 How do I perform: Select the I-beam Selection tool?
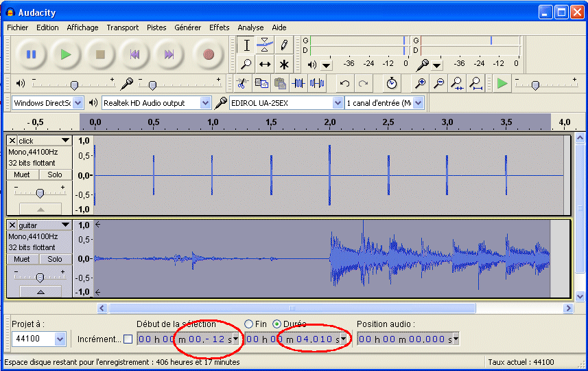246,45
